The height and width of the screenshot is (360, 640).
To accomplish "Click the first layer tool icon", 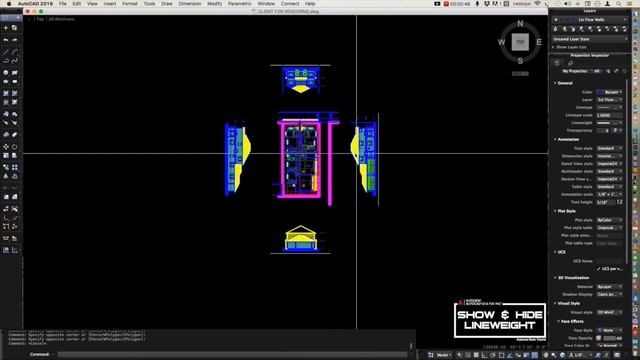I will tap(556, 29).
